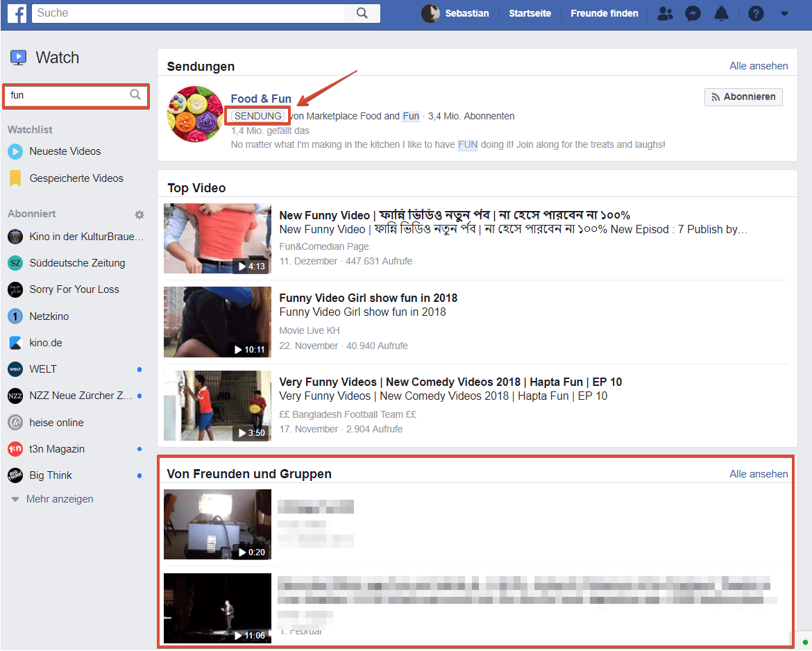The width and height of the screenshot is (812, 651).
Task: Click the Facebook logo icon
Action: click(x=17, y=13)
